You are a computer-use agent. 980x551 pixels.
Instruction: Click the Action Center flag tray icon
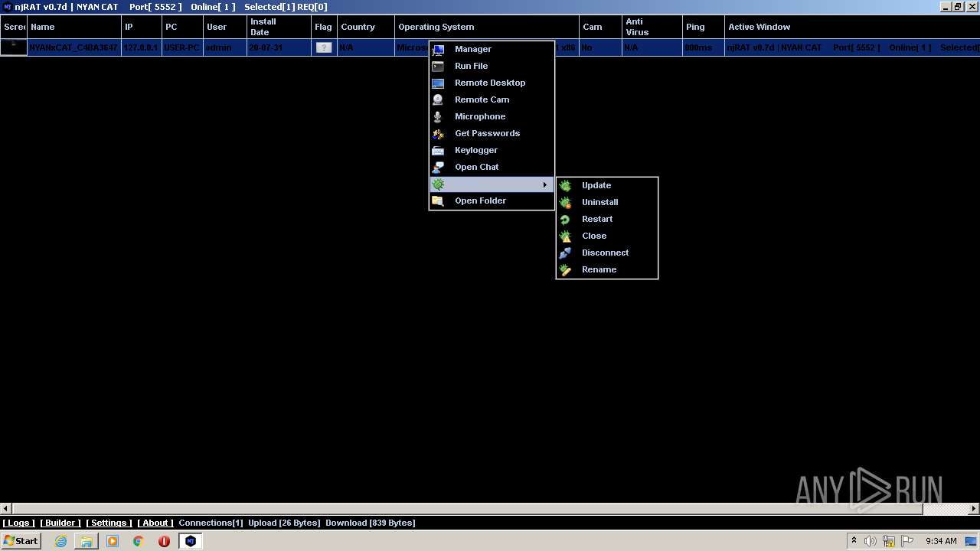907,541
